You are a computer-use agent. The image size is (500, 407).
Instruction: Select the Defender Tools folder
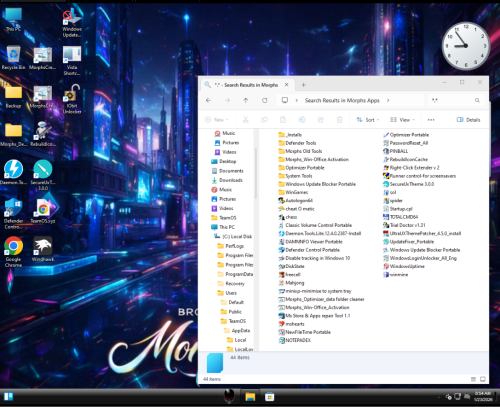pyautogui.click(x=297, y=143)
